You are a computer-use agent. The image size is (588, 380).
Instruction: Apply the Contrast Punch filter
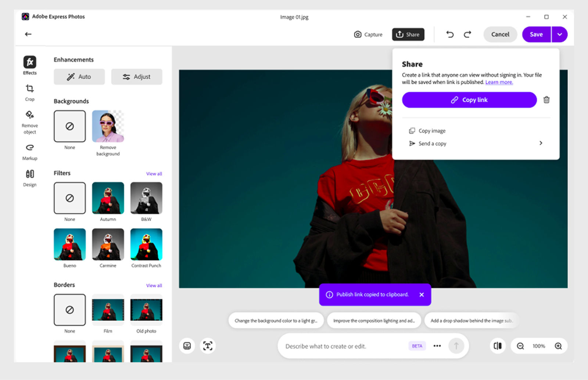(x=146, y=244)
